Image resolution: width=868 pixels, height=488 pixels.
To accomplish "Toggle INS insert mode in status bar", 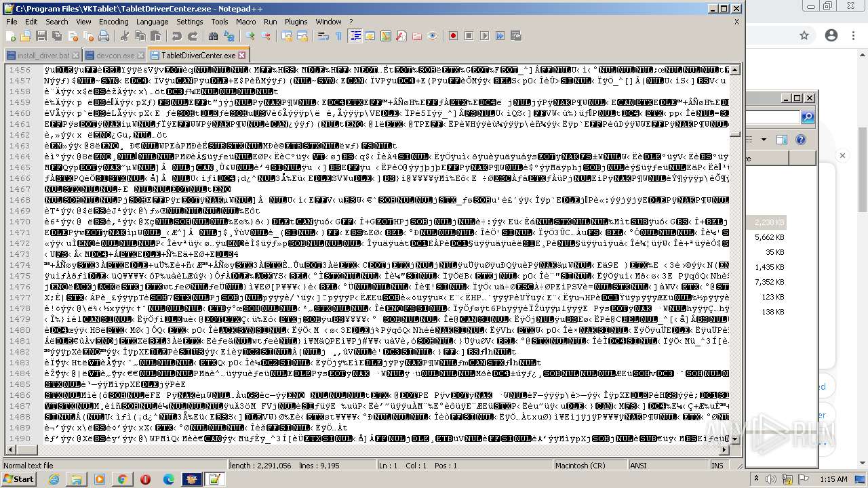I will (x=717, y=466).
